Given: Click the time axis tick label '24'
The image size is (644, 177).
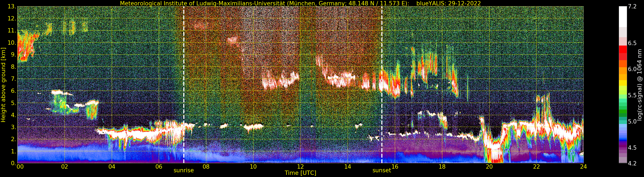Looking at the screenshot, I should pos(583,167).
